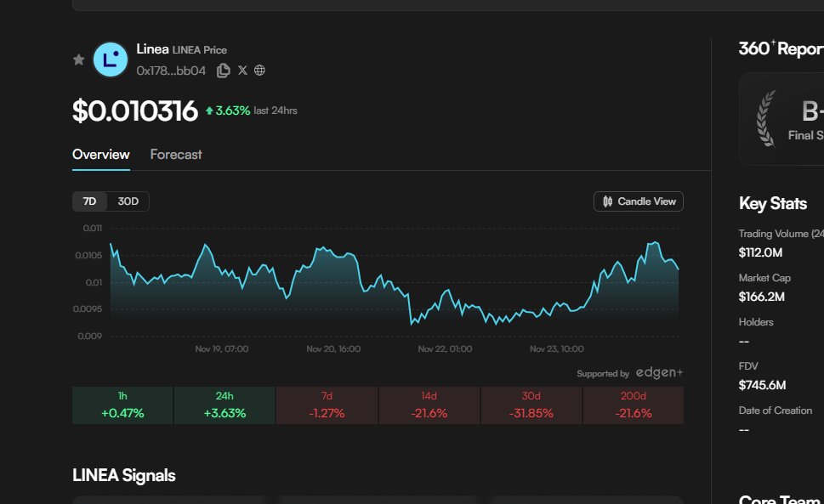Switch chart range to 30D
This screenshot has height=504, width=824.
[128, 201]
